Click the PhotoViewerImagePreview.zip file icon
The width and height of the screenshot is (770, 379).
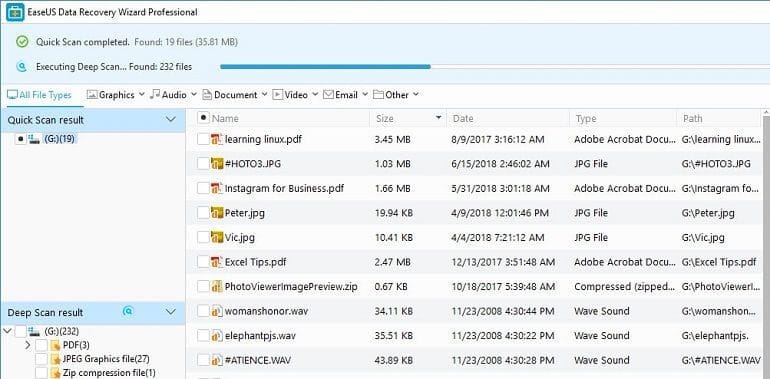pyautogui.click(x=217, y=287)
